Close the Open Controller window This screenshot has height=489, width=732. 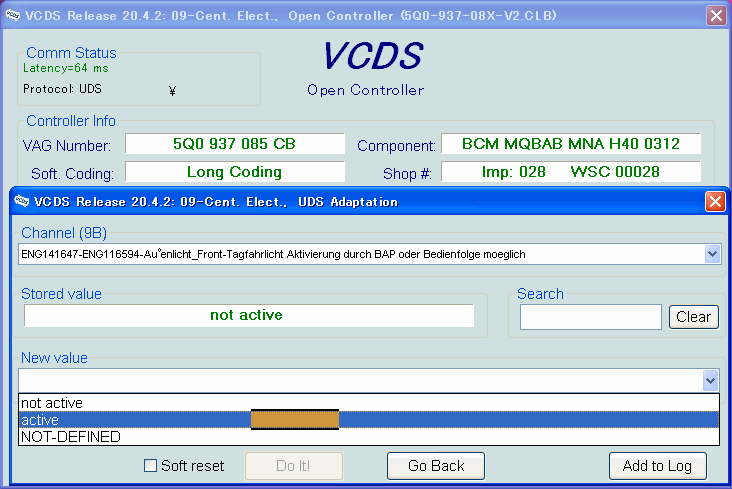point(717,15)
